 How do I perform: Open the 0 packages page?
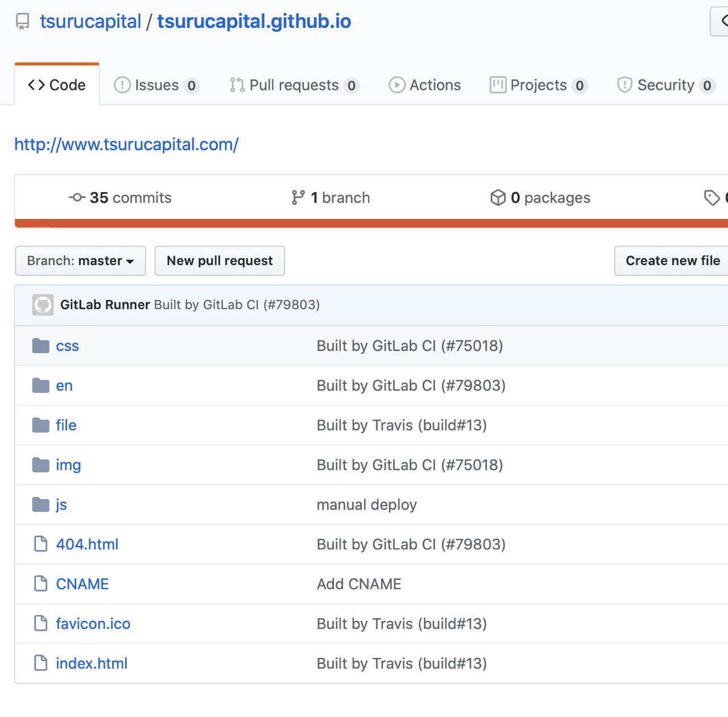pos(540,198)
